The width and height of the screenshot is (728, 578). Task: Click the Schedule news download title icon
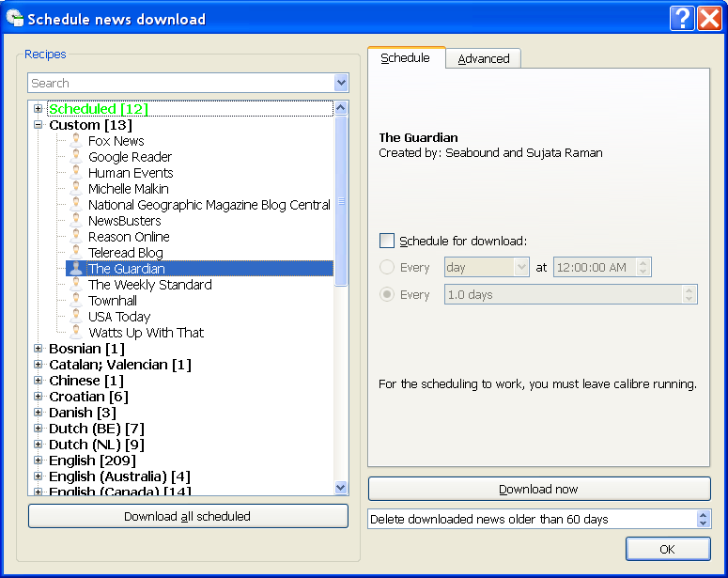14,18
